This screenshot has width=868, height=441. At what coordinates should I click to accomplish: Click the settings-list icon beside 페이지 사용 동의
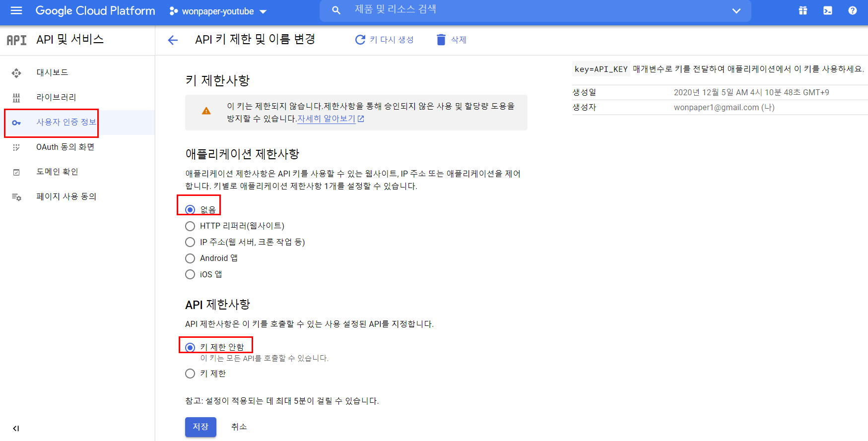pos(16,197)
